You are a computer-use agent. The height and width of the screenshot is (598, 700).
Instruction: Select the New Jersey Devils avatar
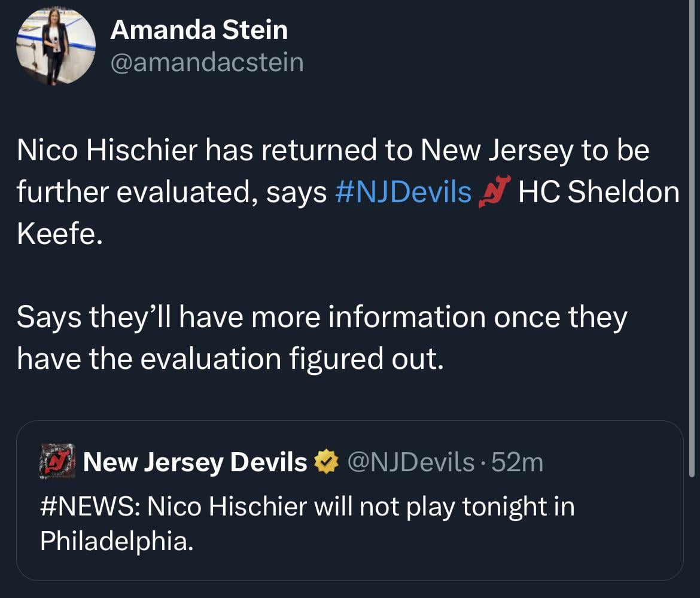click(x=55, y=462)
